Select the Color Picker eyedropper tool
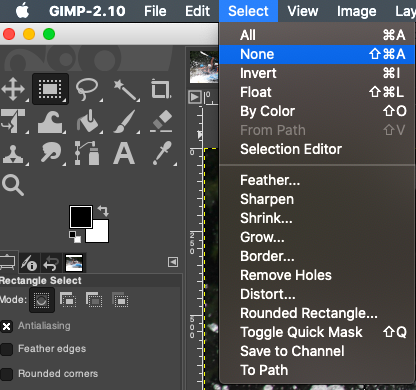This screenshot has height=390, width=416. click(x=162, y=153)
